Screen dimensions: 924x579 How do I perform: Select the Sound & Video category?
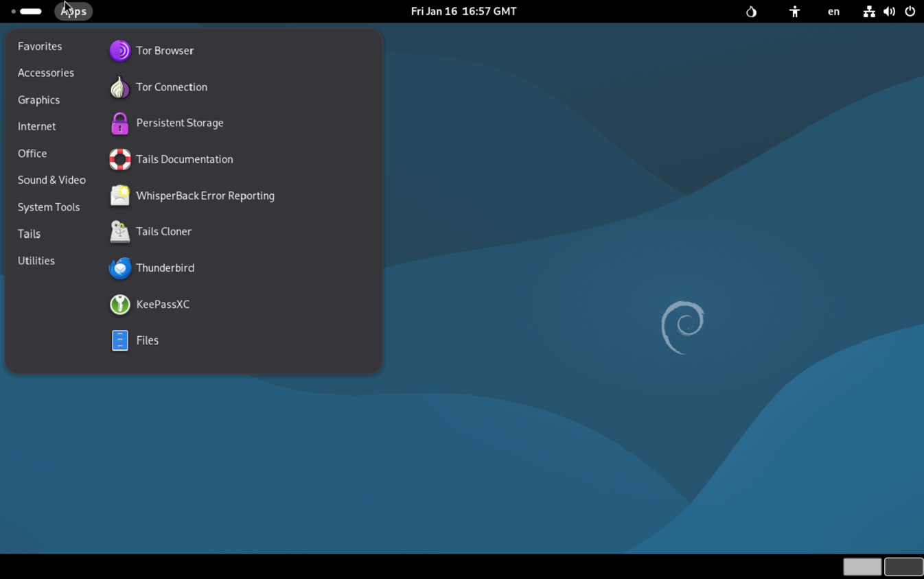(x=51, y=180)
